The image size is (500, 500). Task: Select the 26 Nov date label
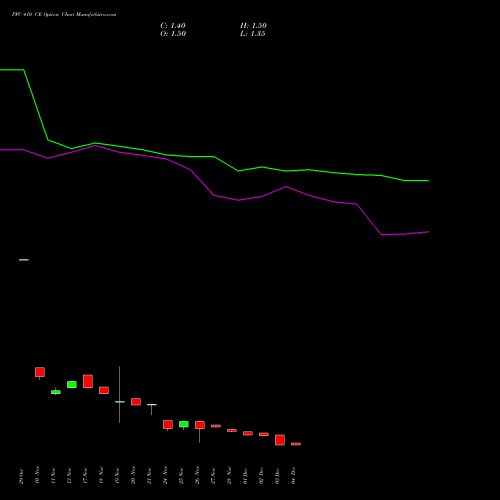pos(197,475)
